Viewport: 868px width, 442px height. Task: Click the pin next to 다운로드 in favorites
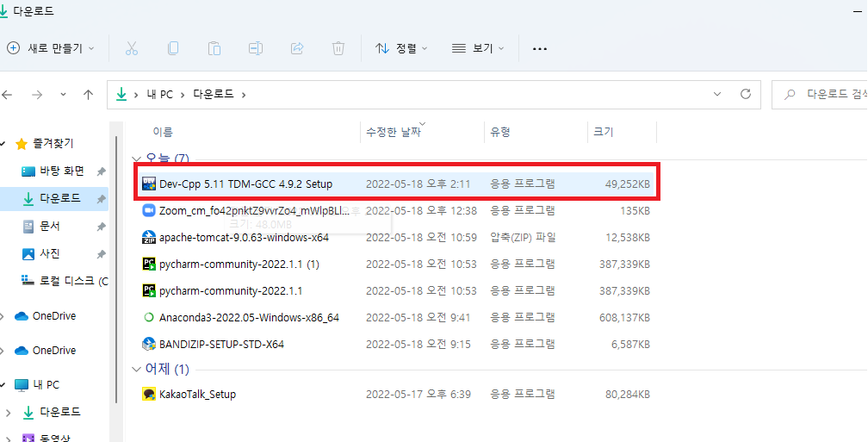click(x=101, y=199)
